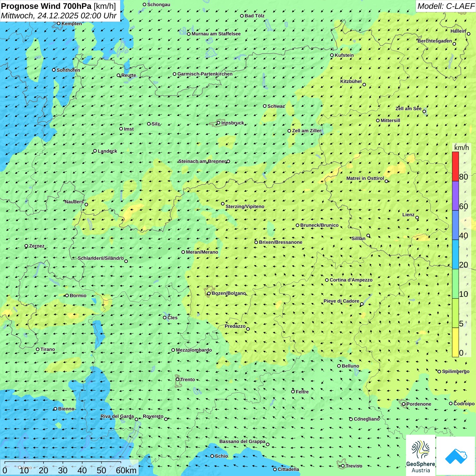Click the Garmisch-Partenkirchen label
Viewport: 476px width, 476px height.
pos(205,74)
